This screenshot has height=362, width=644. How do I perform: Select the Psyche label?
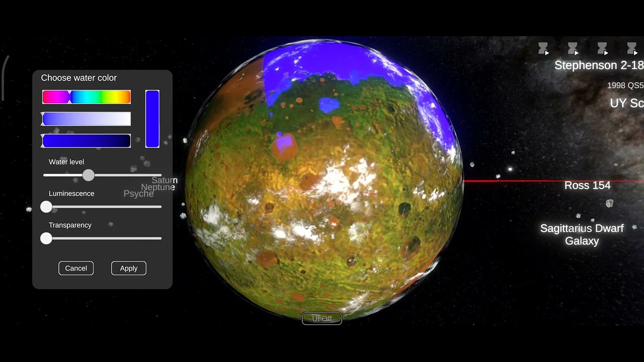pos(138,194)
